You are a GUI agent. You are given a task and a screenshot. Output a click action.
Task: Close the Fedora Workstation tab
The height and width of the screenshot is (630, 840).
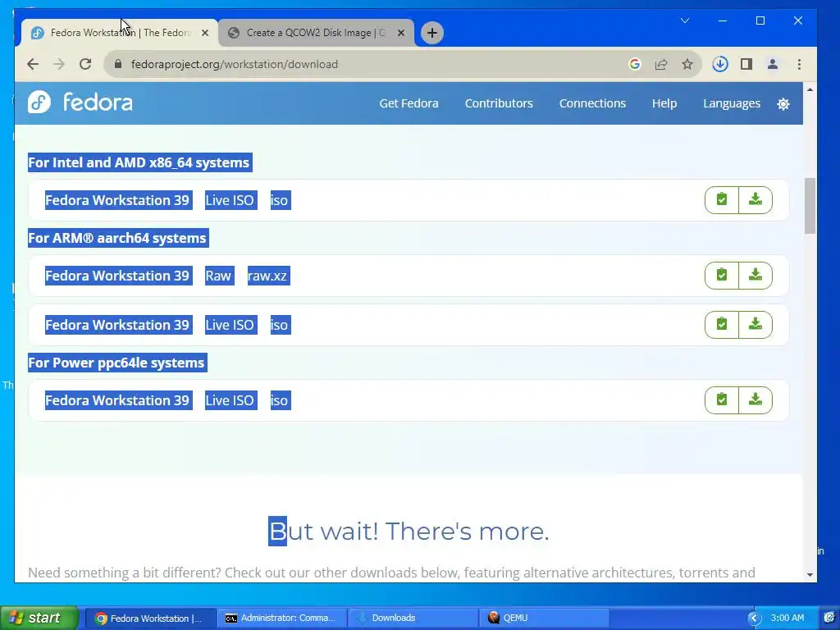(204, 33)
